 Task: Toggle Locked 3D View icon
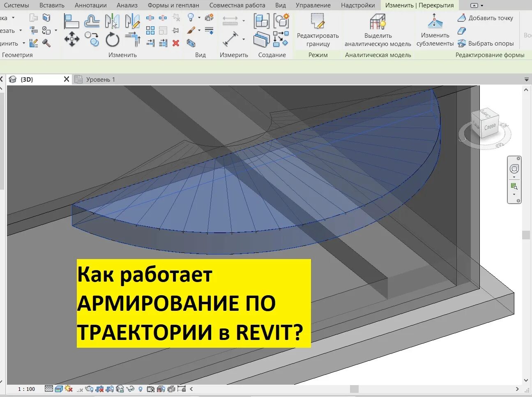pyautogui.click(x=120, y=389)
